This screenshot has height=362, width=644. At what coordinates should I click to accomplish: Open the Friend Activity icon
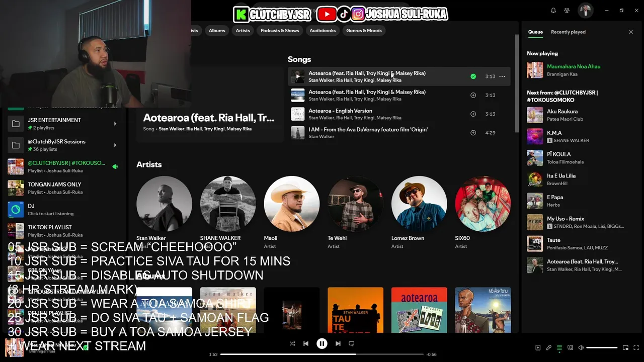[567, 11]
